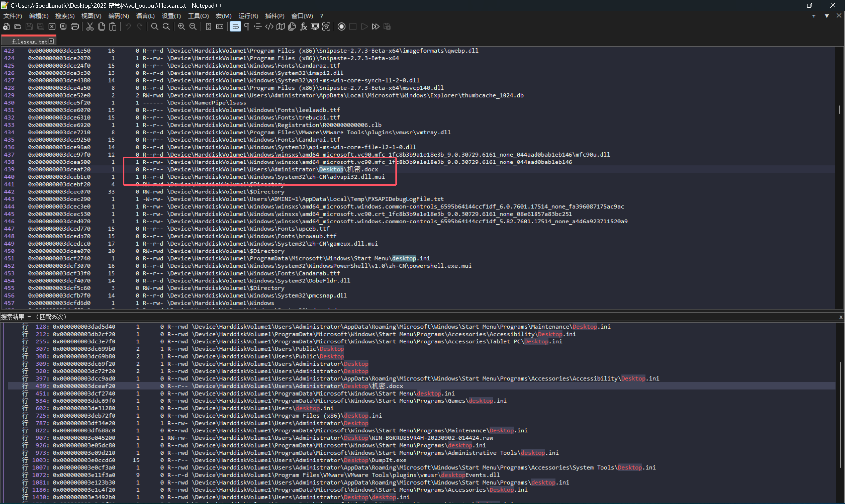Click the plus icon at menu bar right
The image size is (845, 504).
[x=814, y=16]
